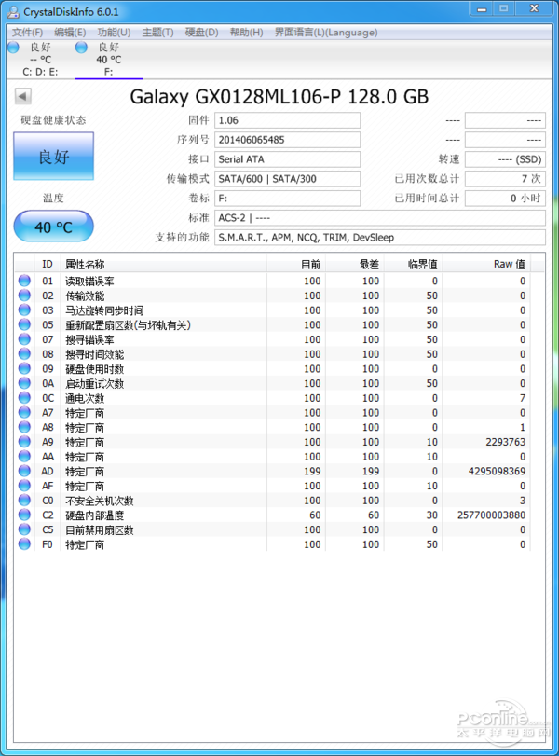559x756 pixels.
Task: Click the previous disk arrow button
Action: click(x=22, y=96)
